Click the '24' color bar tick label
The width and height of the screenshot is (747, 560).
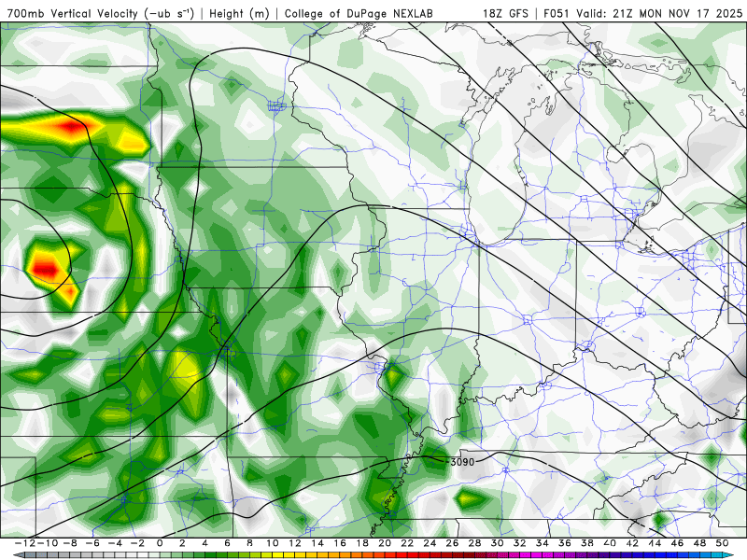click(x=430, y=543)
